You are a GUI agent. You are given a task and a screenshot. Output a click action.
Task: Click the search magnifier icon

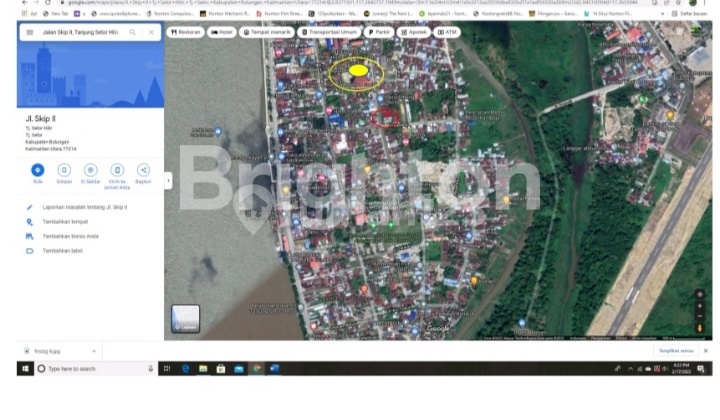point(132,32)
